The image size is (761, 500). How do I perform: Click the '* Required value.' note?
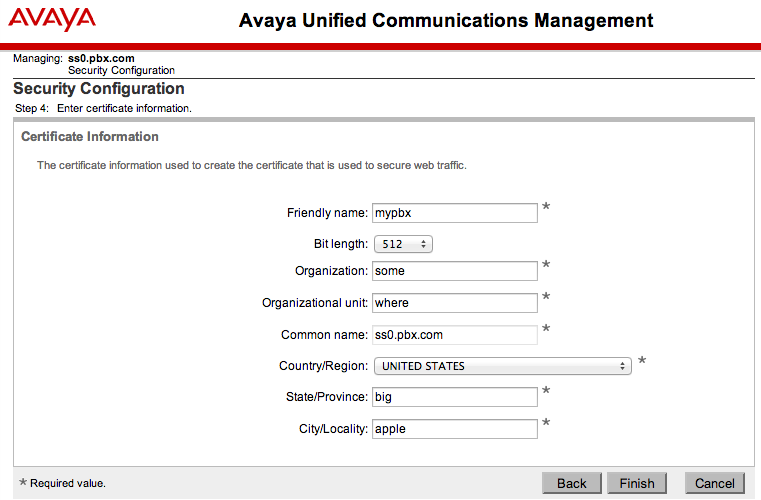[x=62, y=483]
